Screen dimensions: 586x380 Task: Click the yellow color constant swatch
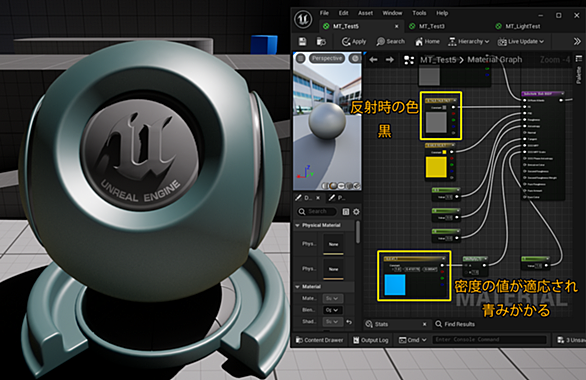pos(436,167)
